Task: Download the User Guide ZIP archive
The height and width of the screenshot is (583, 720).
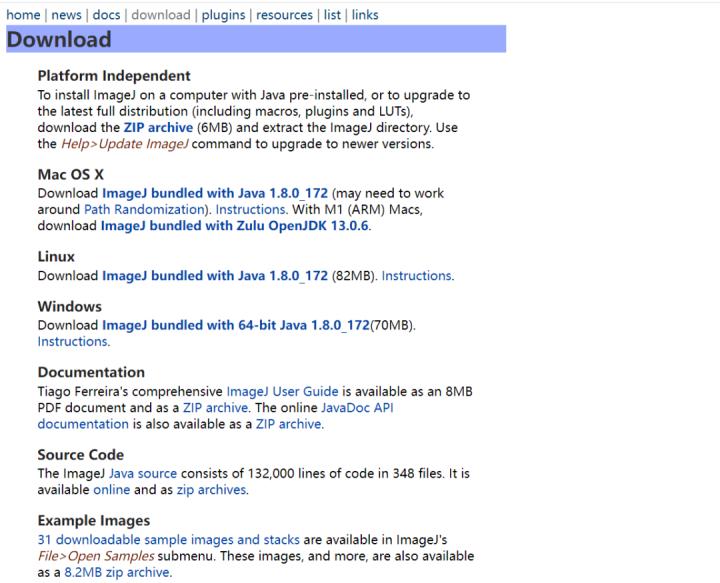Action: tap(215, 408)
